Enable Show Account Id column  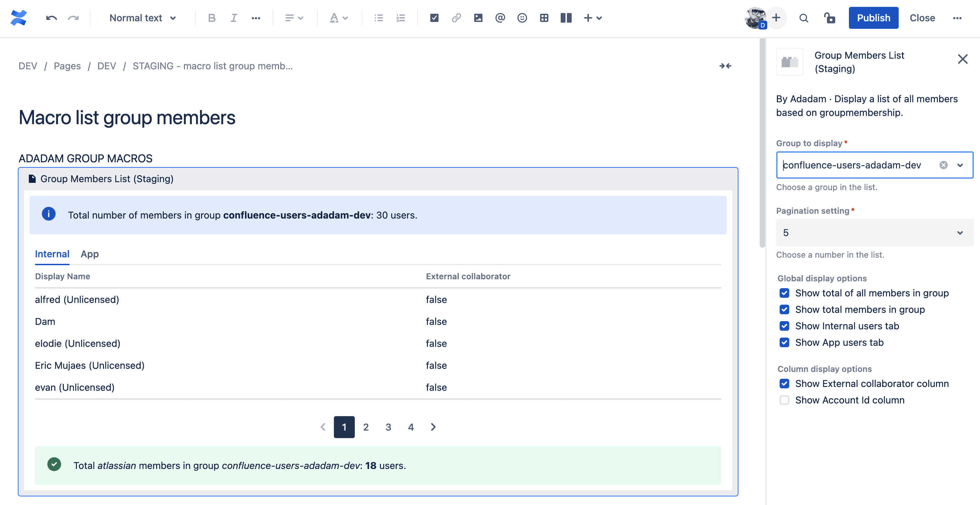coord(784,400)
